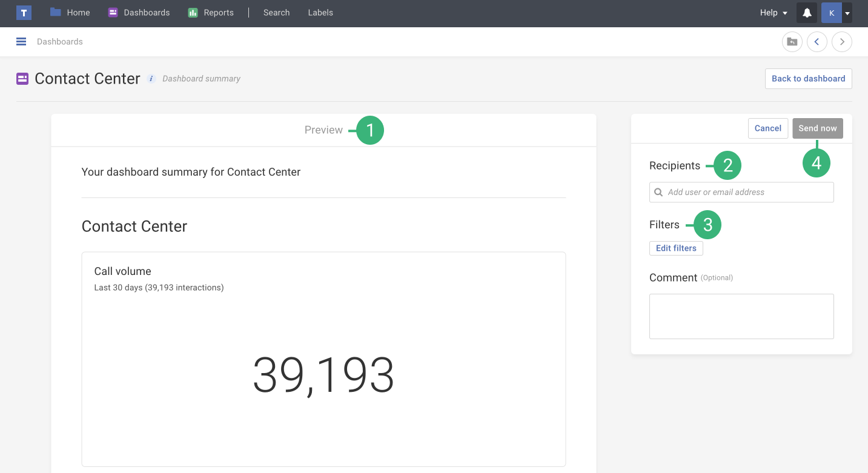The image size is (868, 473).
Task: Click the info icon beside Contact Center
Action: [151, 79]
